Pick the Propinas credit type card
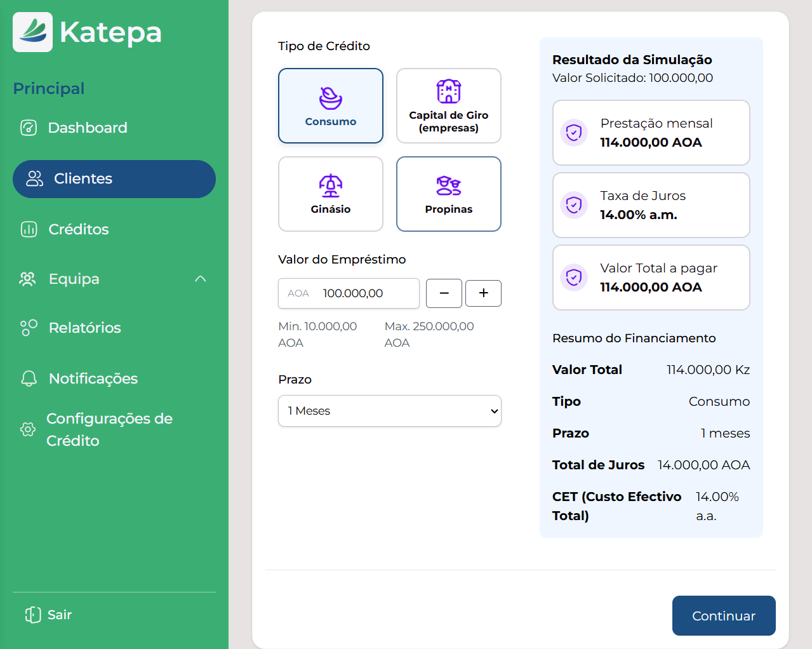Image resolution: width=812 pixels, height=649 pixels. tap(448, 194)
